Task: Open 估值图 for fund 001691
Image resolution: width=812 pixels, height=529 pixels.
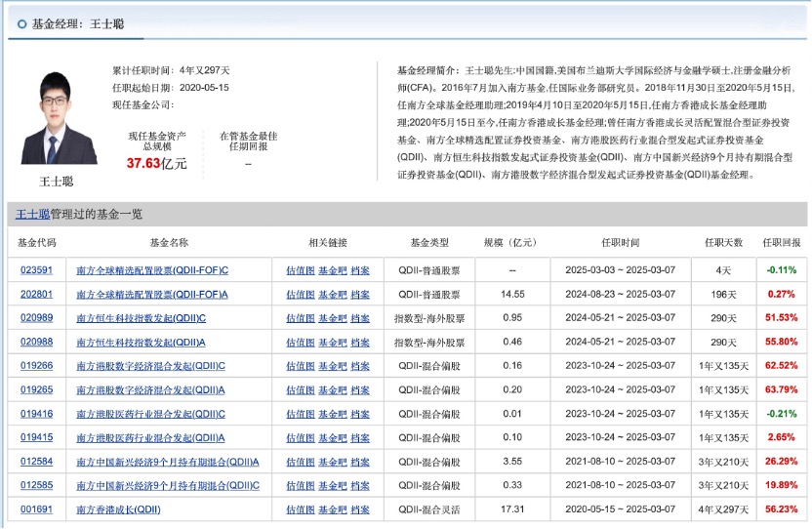Action: (x=301, y=509)
